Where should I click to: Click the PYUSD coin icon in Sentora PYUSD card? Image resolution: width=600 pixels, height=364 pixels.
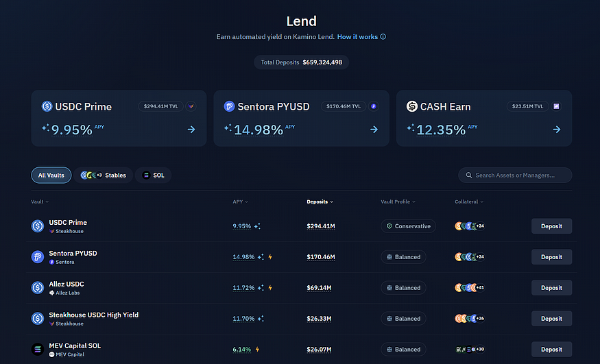[229, 106]
